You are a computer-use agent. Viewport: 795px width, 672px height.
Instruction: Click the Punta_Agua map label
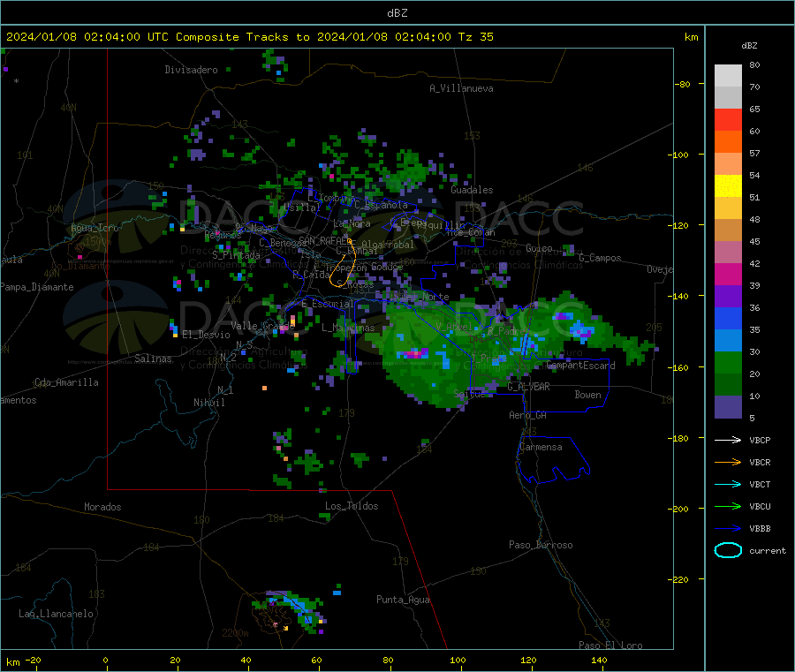tap(403, 600)
